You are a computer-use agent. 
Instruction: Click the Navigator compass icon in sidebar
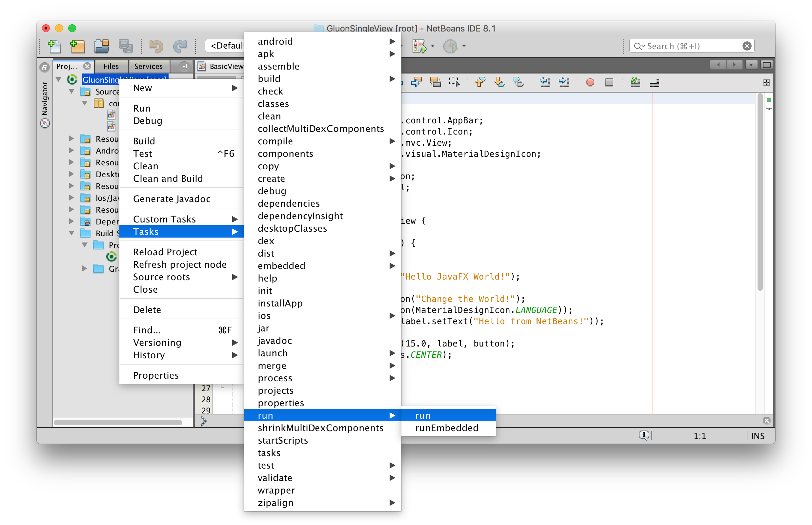pos(45,123)
